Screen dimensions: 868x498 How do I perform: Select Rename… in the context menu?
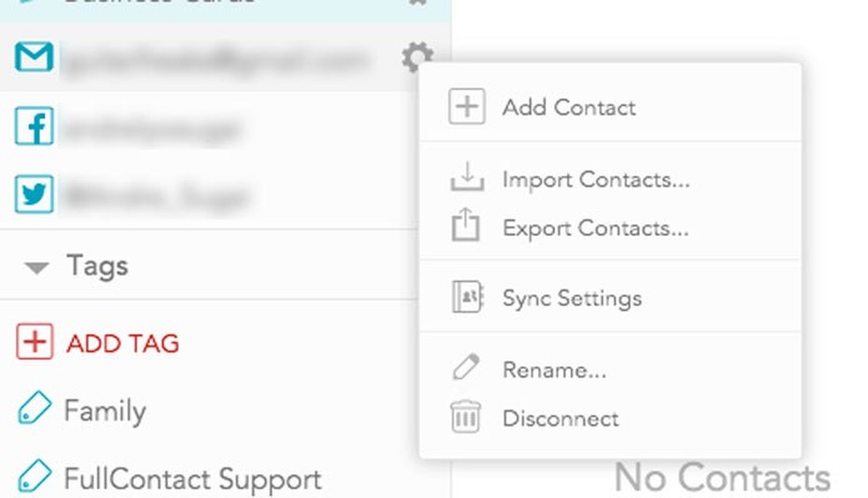(554, 369)
